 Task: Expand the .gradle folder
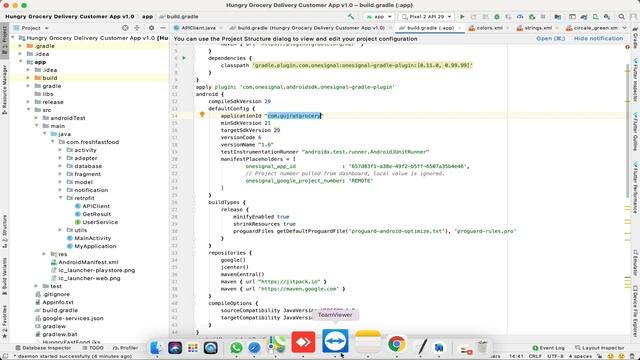point(20,46)
